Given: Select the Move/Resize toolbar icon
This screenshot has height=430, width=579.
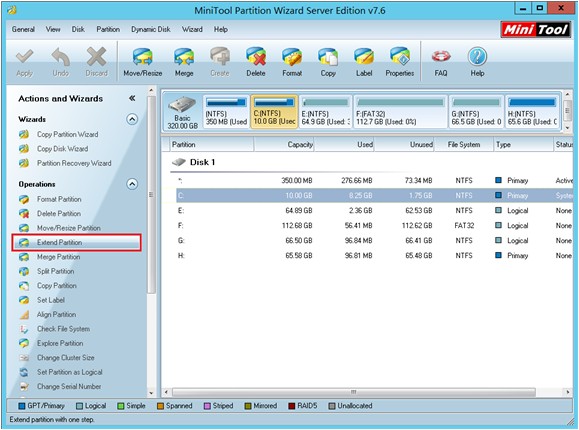Looking at the screenshot, I should [143, 58].
